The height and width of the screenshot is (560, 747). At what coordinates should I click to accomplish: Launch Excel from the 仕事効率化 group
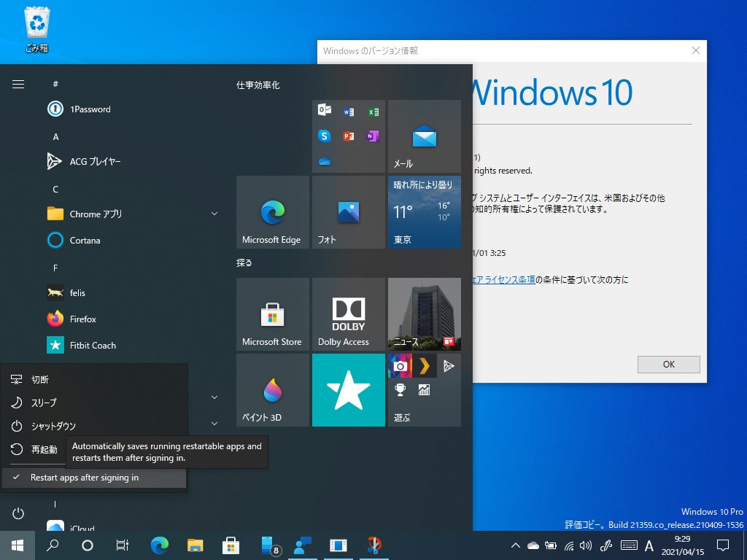click(x=373, y=111)
